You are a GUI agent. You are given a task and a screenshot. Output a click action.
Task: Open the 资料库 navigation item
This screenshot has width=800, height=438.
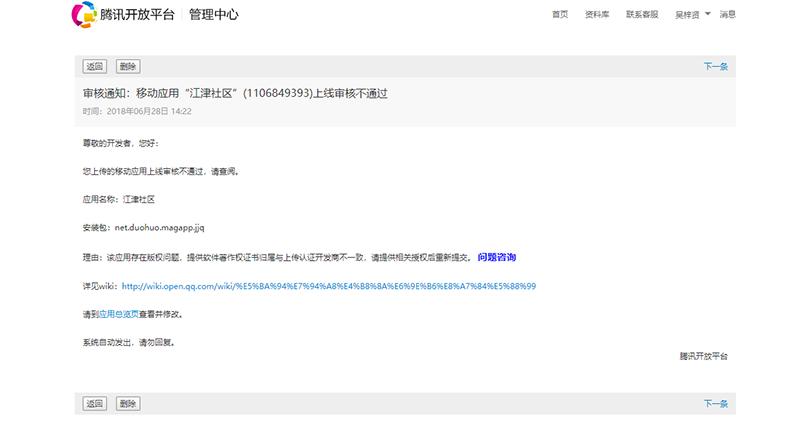[597, 15]
